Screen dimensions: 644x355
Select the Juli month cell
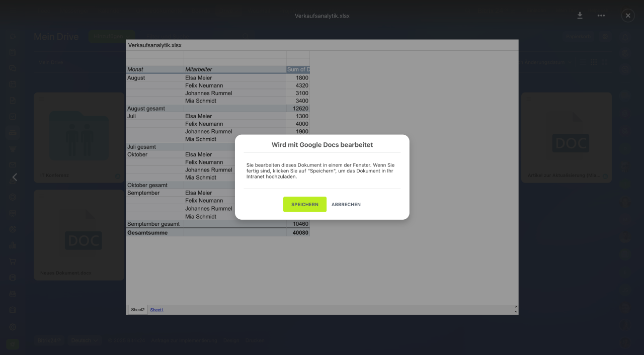tap(155, 116)
